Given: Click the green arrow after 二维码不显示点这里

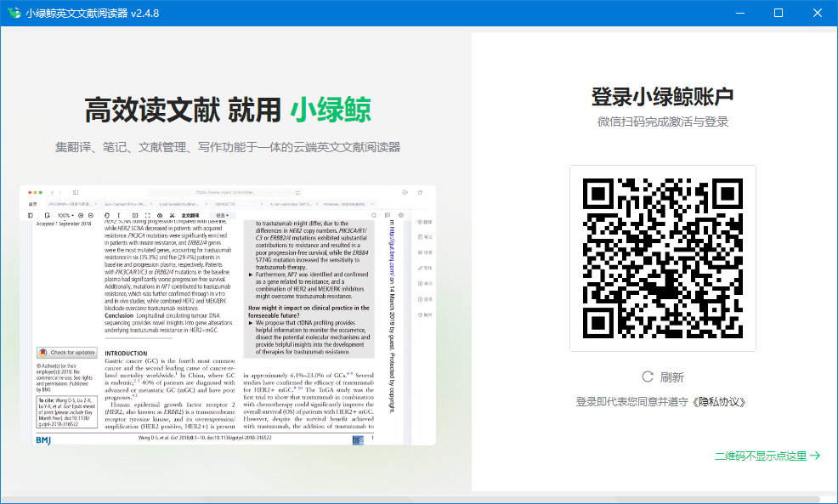Looking at the screenshot, I should [816, 456].
